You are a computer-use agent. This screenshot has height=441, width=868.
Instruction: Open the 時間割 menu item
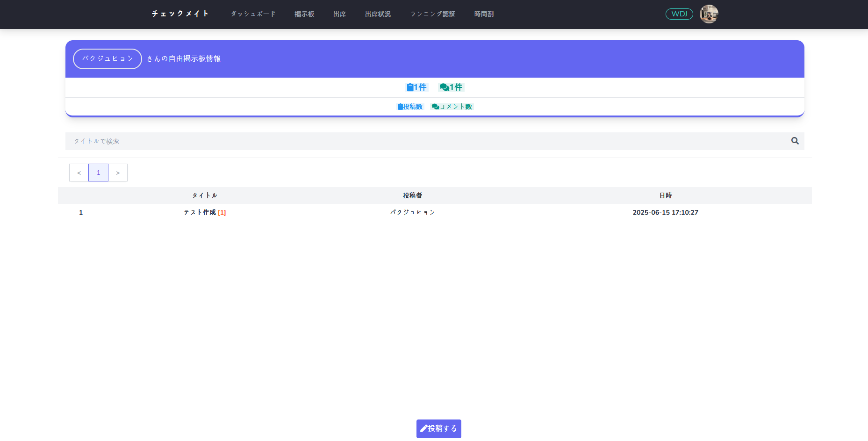tap(484, 14)
